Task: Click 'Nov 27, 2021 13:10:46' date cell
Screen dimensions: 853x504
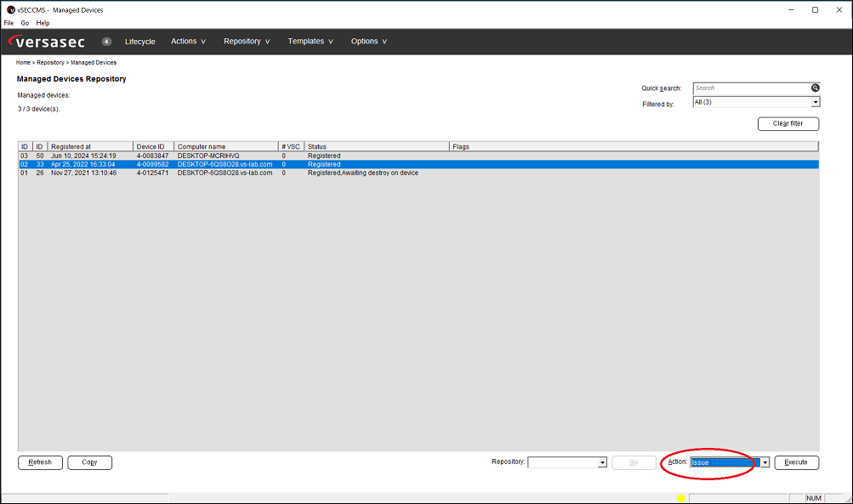Action: (x=84, y=173)
